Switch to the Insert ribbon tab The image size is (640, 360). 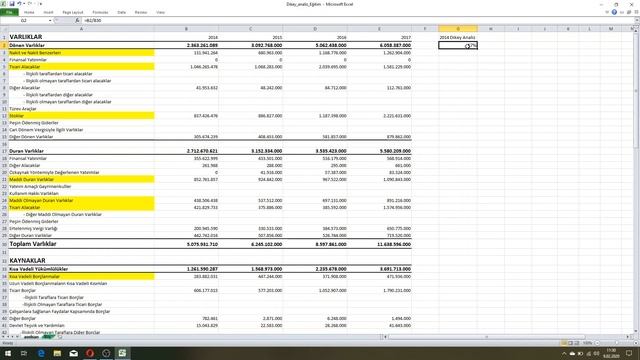click(x=48, y=12)
